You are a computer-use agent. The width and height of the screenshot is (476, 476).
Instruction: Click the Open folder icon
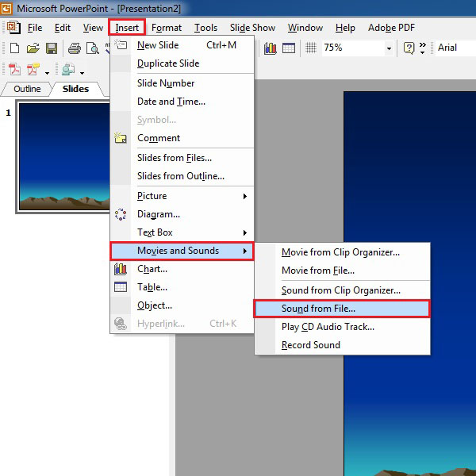point(33,48)
